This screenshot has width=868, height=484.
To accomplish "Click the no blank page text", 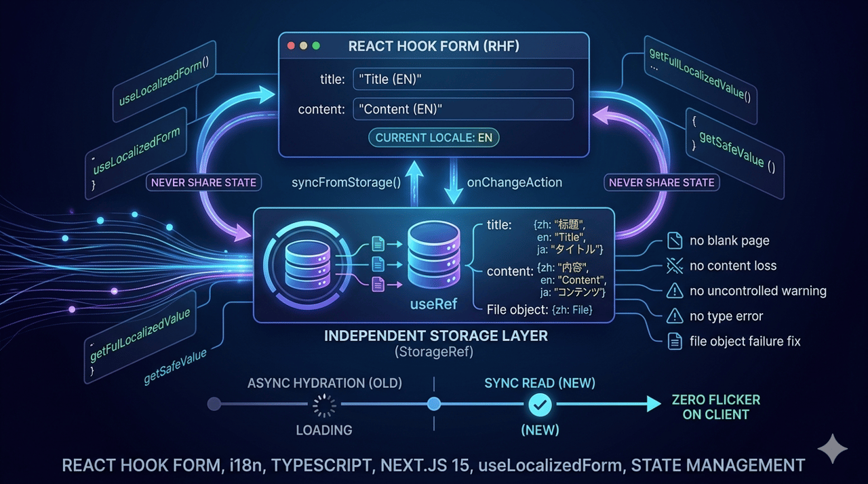I will 730,241.
